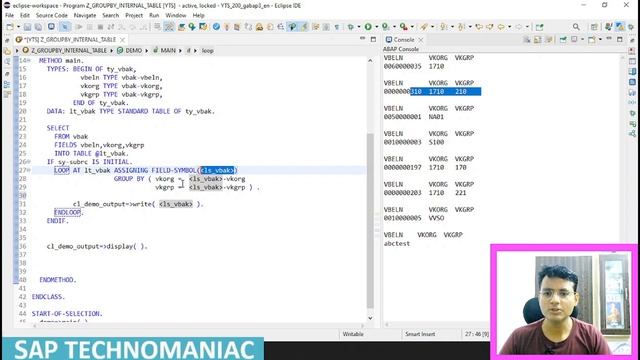
Task: Click the Clear Console icon
Action: tap(527, 40)
